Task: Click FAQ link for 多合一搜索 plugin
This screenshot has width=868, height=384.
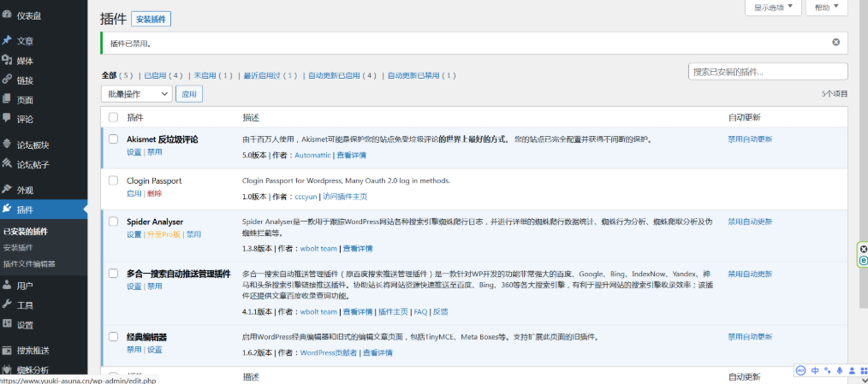Action: 420,311
